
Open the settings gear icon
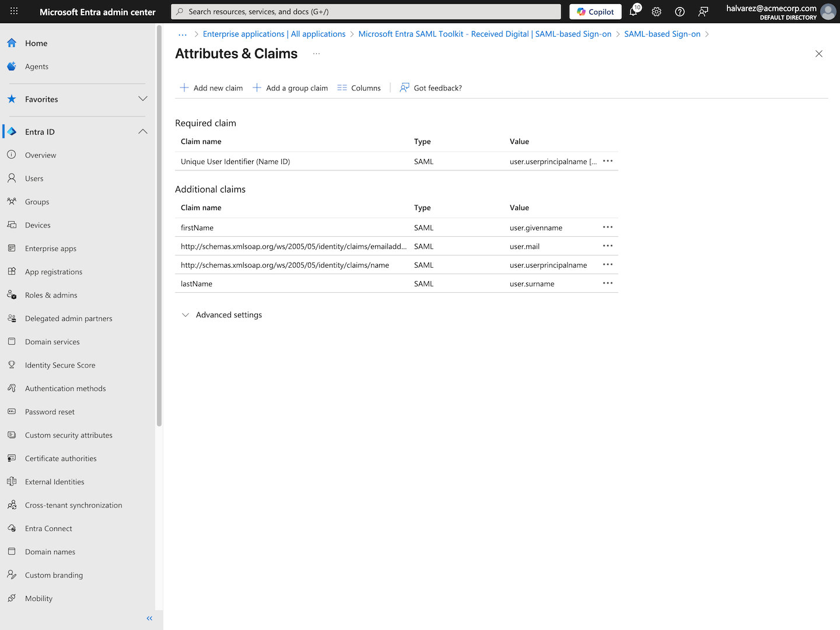click(x=656, y=12)
